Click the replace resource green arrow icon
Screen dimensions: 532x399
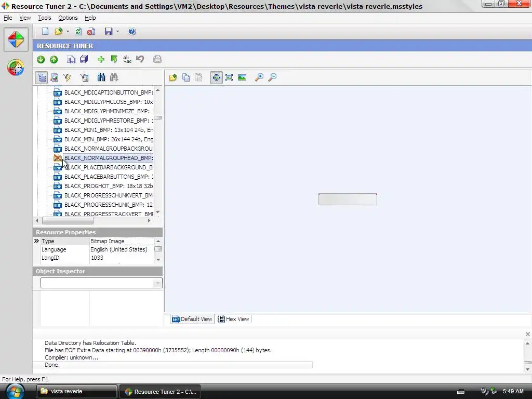click(x=114, y=59)
